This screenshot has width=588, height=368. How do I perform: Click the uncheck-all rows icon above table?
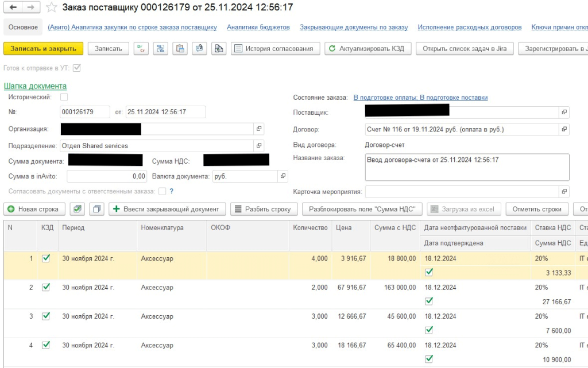96,209
